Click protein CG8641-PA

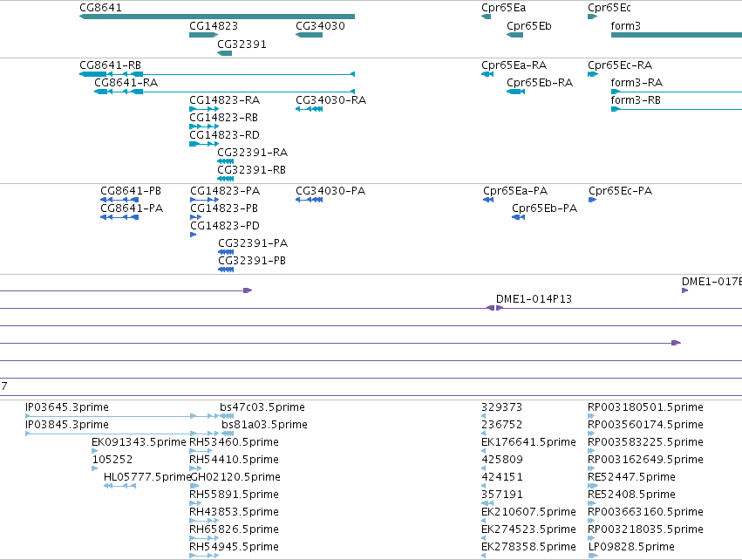[119, 217]
